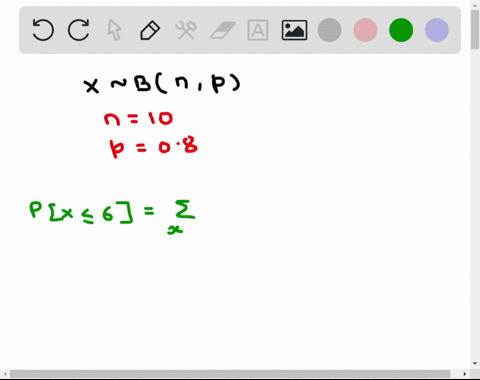
Task: Select the pointer selection tool
Action: pos(114,30)
